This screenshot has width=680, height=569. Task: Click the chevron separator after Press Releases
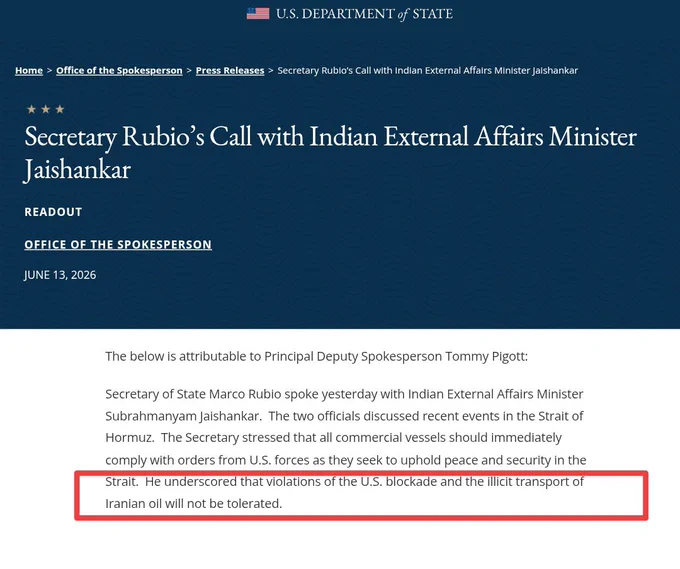[271, 70]
